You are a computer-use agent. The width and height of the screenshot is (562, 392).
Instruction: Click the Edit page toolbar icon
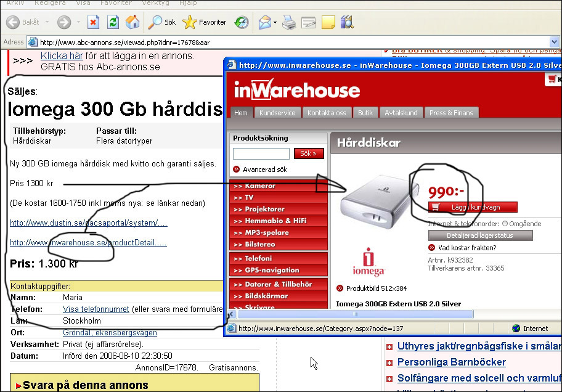[x=309, y=23]
